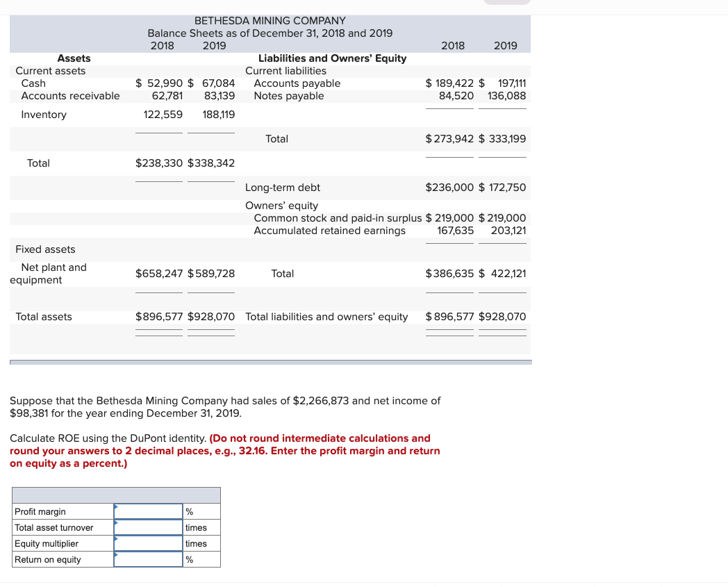Viewport: 728px width, 587px height.
Task: Click current liabilities total '$ 273,942'
Action: (x=450, y=139)
